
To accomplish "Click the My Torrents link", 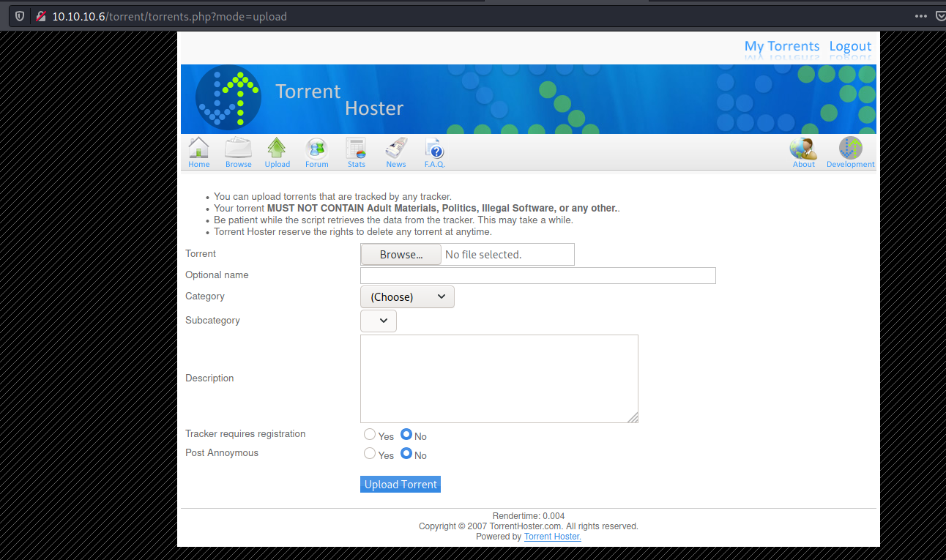I will pyautogui.click(x=782, y=46).
